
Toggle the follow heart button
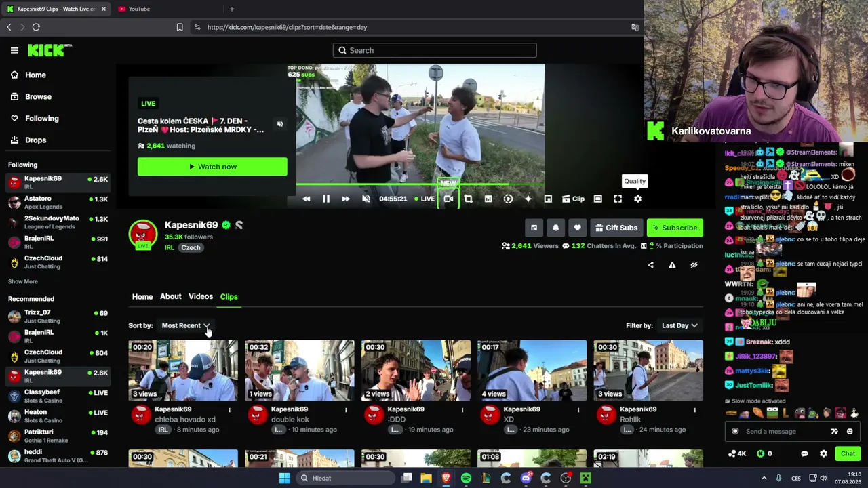(x=577, y=228)
